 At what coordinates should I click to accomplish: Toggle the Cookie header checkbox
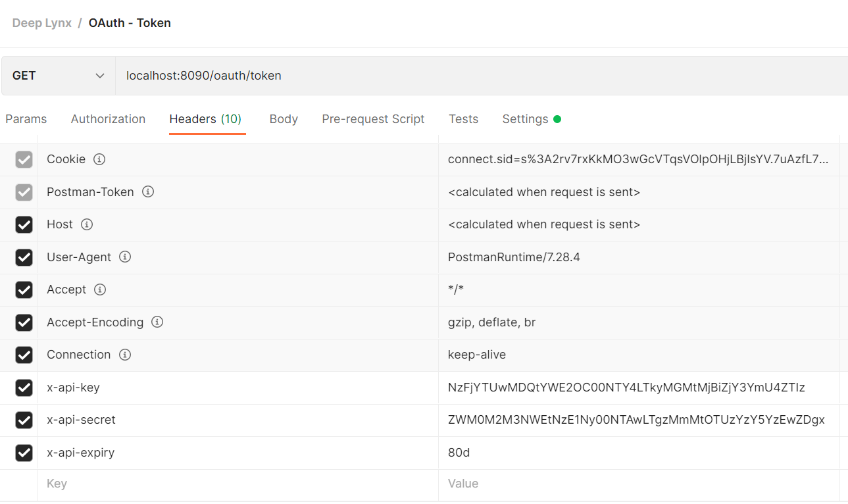coord(24,159)
